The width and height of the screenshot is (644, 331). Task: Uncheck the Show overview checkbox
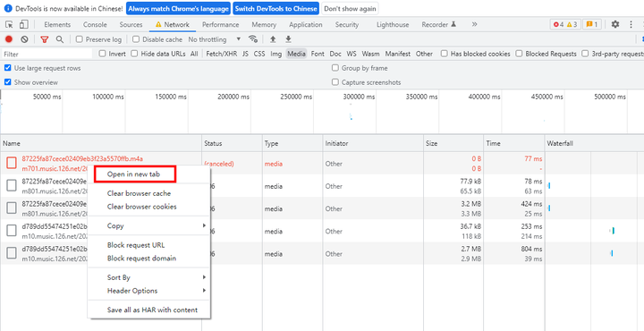7,82
